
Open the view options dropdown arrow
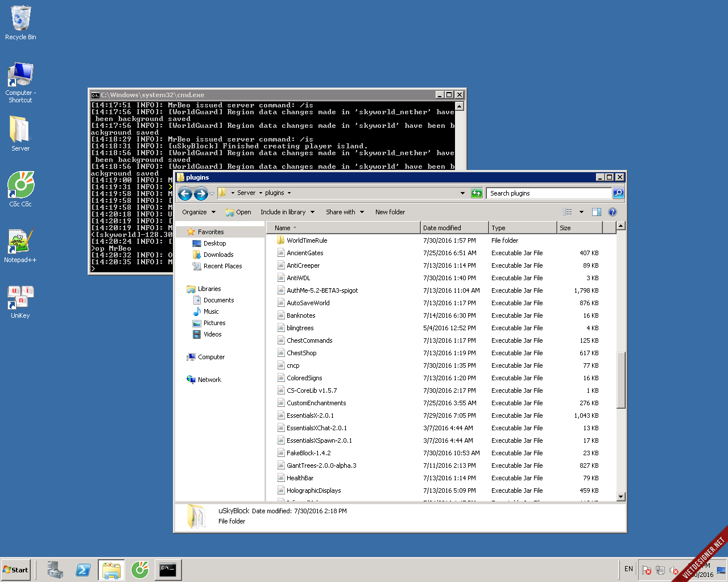point(581,212)
